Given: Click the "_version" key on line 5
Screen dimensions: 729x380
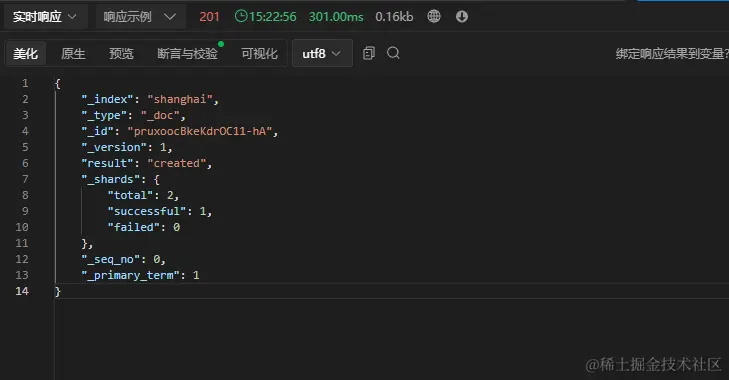Looking at the screenshot, I should click(x=114, y=147).
